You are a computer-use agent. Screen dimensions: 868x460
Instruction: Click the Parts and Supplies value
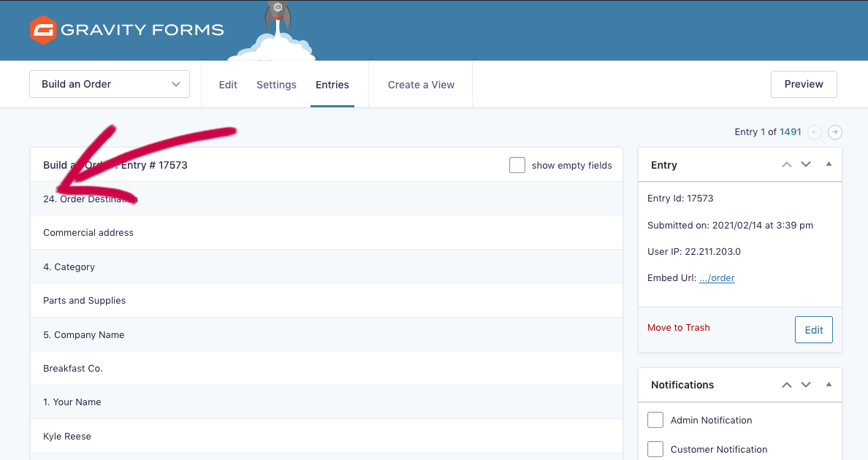point(85,301)
